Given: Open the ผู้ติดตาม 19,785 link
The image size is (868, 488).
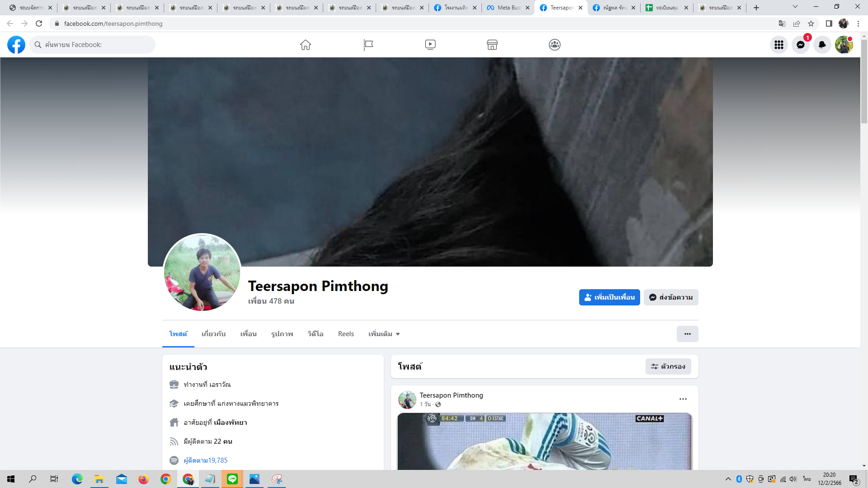Looking at the screenshot, I should [x=206, y=460].
